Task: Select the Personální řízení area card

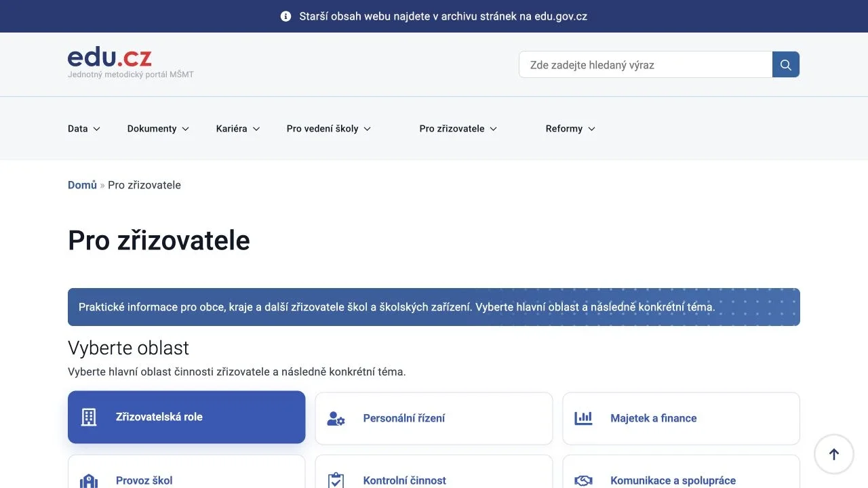Action: click(x=434, y=418)
